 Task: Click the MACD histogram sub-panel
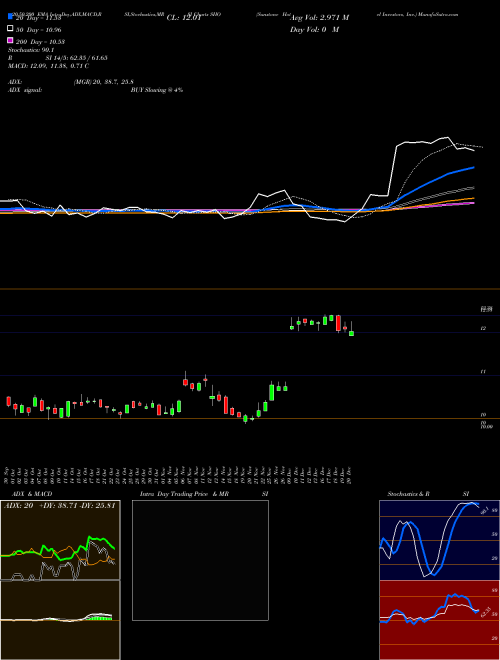coord(60,620)
